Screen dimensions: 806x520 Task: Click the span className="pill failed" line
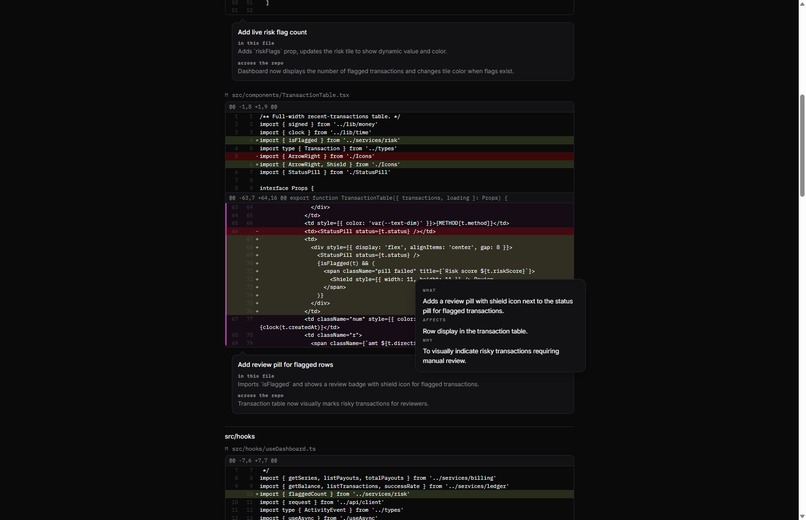pos(399,271)
